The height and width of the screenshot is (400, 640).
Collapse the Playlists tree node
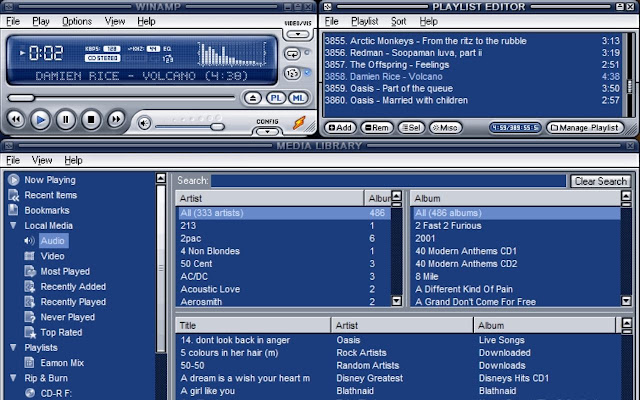click(x=13, y=347)
